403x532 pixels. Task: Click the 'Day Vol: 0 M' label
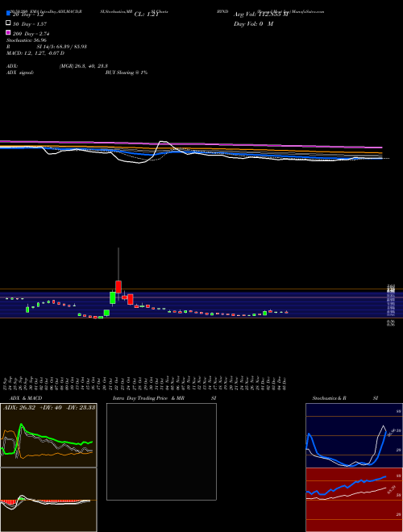(x=253, y=24)
